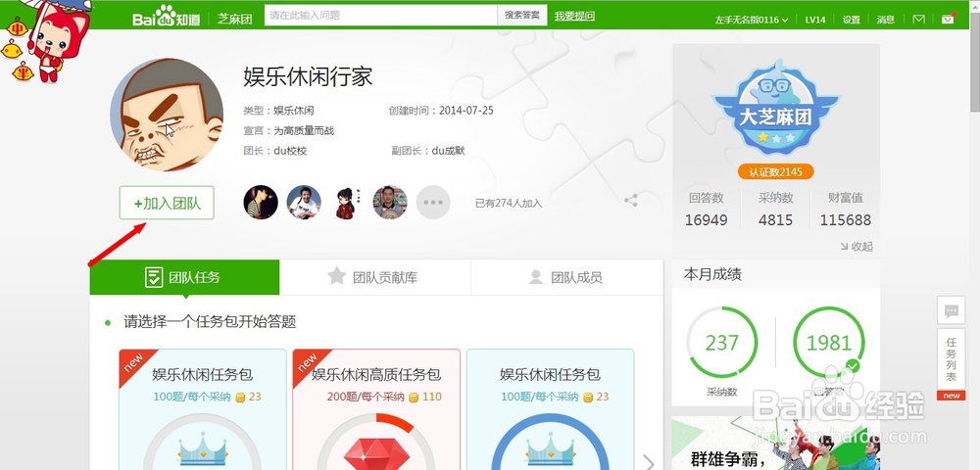Click the 采纳数 value 4815
980x470 pixels.
[x=775, y=219]
